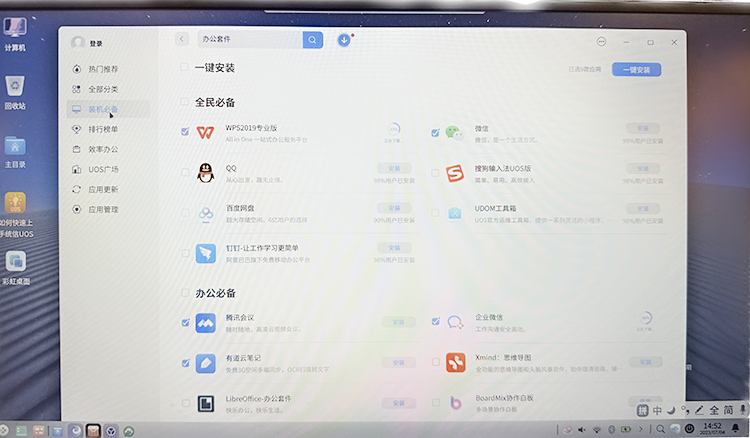Click 安装 button for 搜狗输入法UOS版
This screenshot has height=438, width=750.
pos(643,169)
